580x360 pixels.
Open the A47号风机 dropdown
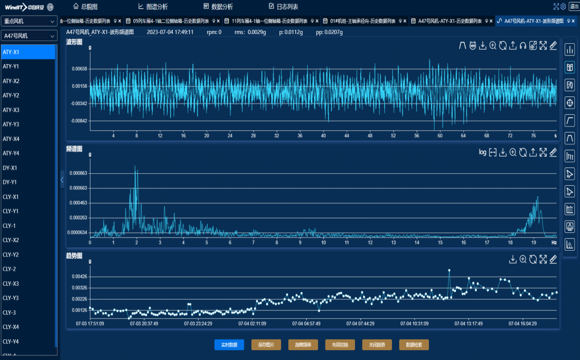pyautogui.click(x=29, y=36)
